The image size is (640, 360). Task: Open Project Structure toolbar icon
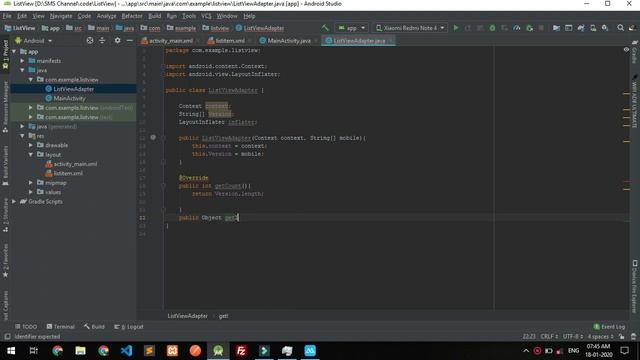556,28
